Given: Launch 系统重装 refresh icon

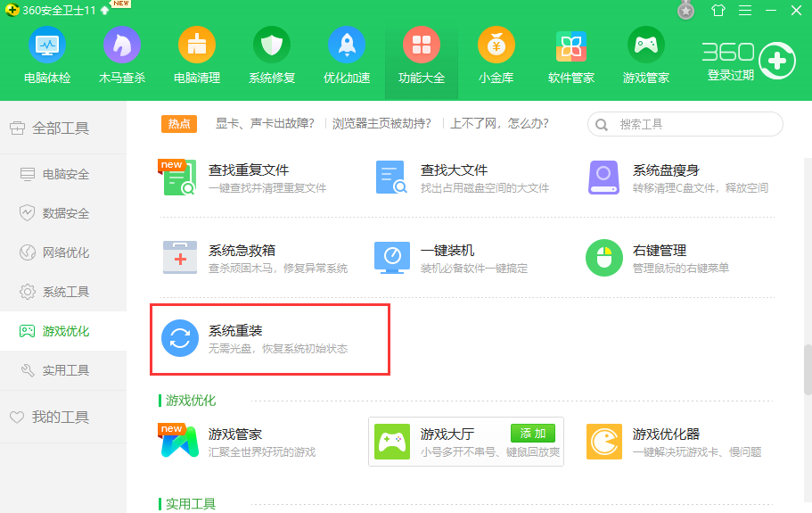Looking at the screenshot, I should pyautogui.click(x=180, y=338).
